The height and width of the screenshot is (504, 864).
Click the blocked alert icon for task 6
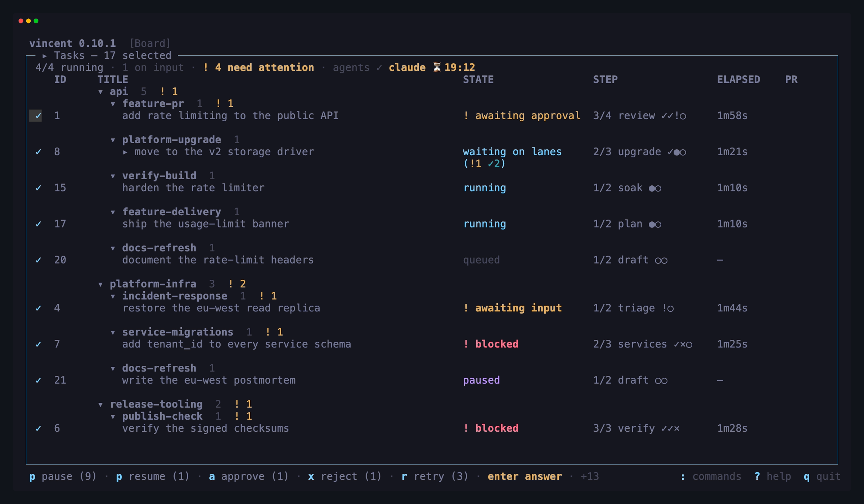(466, 428)
